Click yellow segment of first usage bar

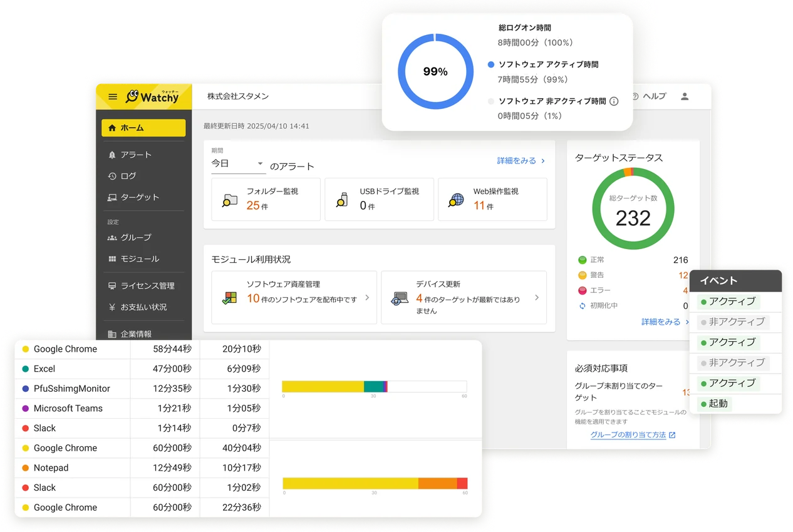[323, 387]
